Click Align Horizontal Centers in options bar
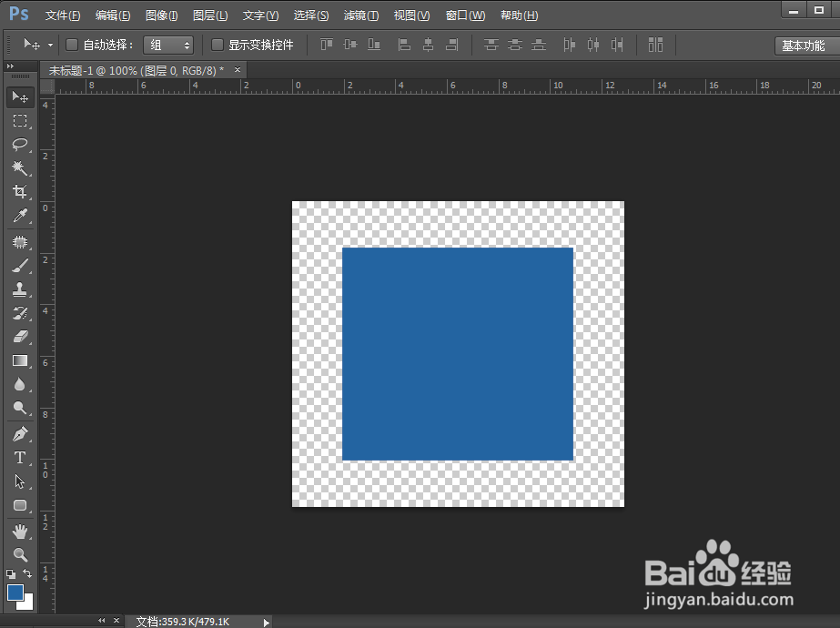840x628 pixels. (x=428, y=45)
